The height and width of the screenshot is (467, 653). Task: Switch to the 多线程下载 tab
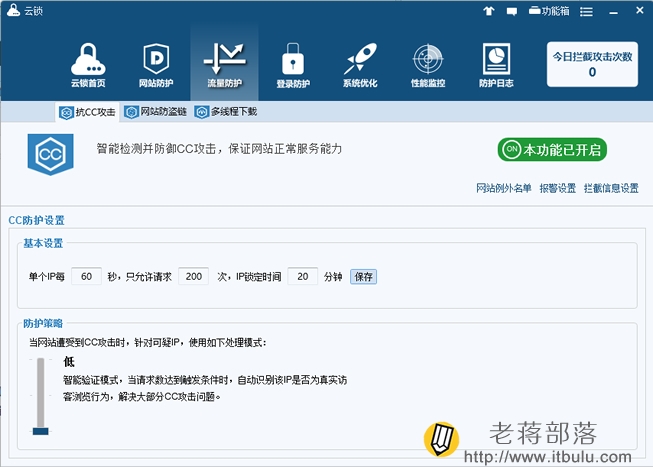(226, 112)
